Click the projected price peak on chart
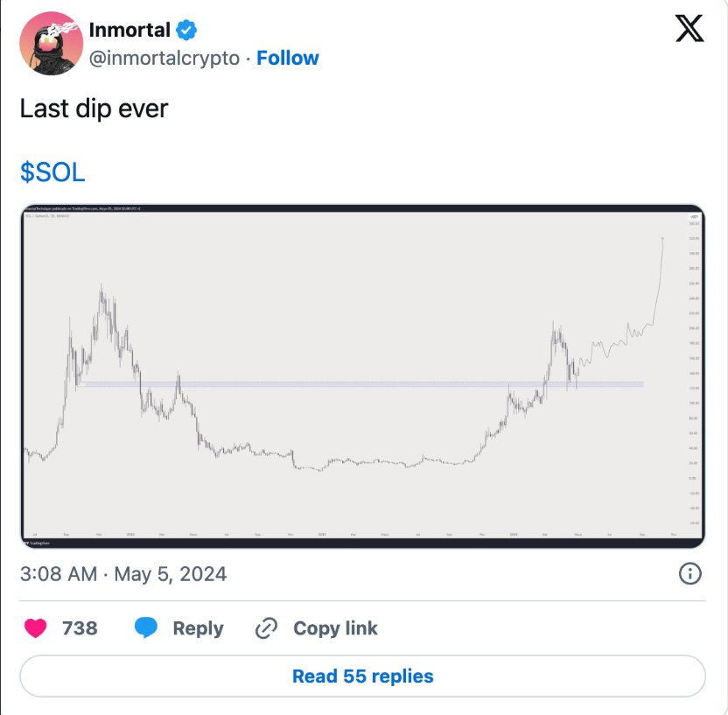This screenshot has height=715, width=728. coord(663,238)
